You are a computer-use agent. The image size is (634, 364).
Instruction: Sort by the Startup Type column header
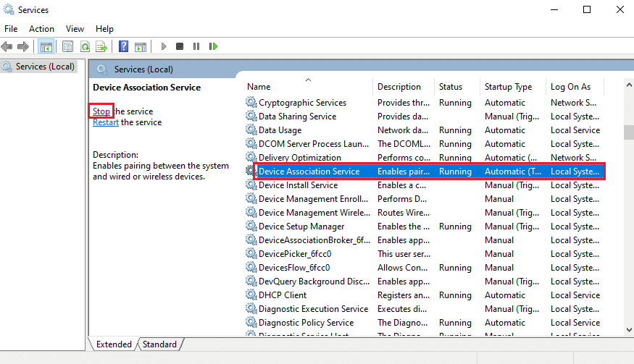[x=508, y=87]
